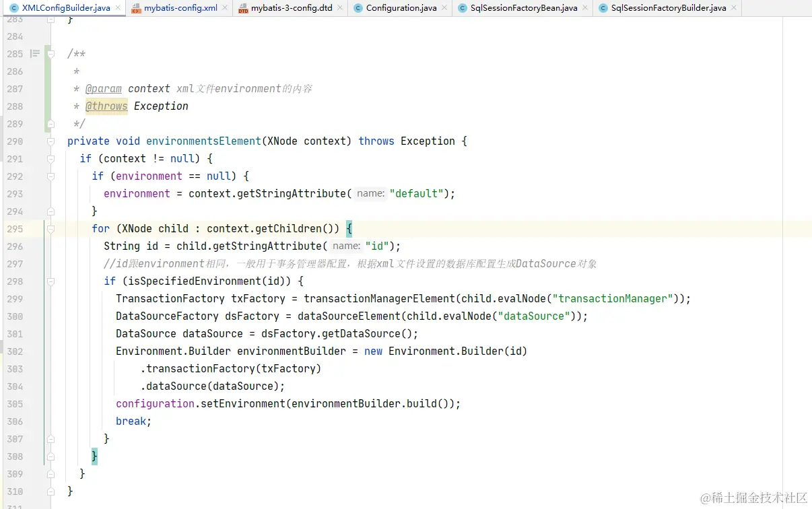
Task: Click the transactionManagerElement method call
Action: tap(379, 299)
